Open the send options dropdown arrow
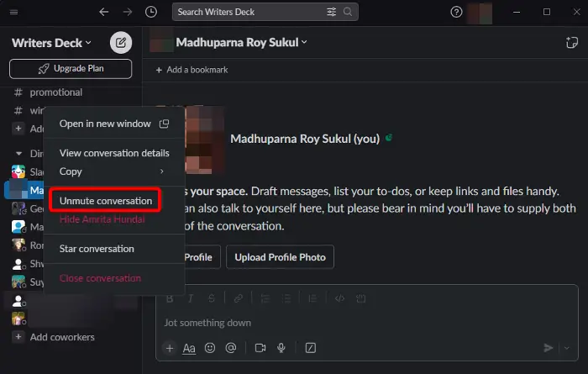 pos(567,348)
